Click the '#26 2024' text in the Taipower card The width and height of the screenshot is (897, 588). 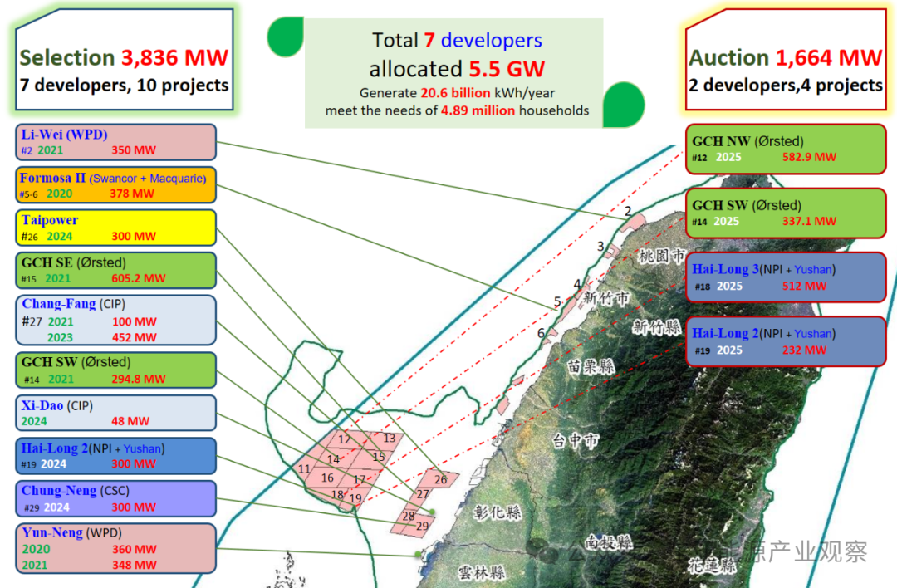pyautogui.click(x=47, y=236)
